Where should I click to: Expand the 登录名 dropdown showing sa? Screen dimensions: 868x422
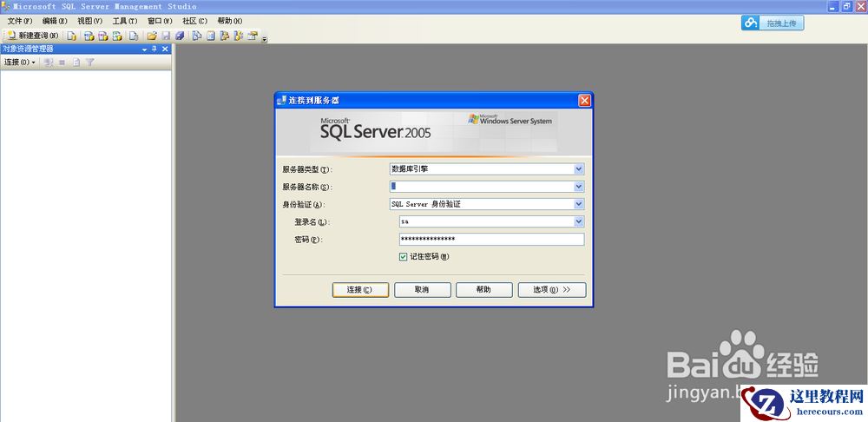pyautogui.click(x=578, y=222)
